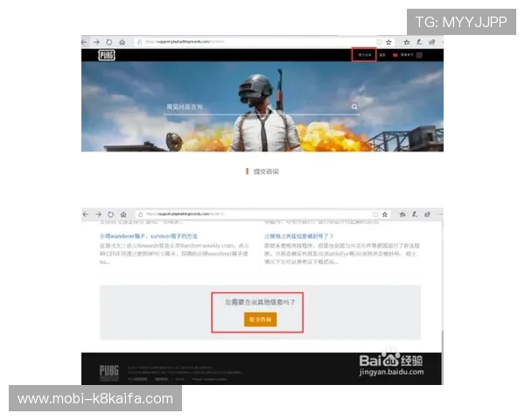Viewport: 525px width, 420px height.
Task: Open the three-dot more menu in lower browser
Action: point(440,214)
